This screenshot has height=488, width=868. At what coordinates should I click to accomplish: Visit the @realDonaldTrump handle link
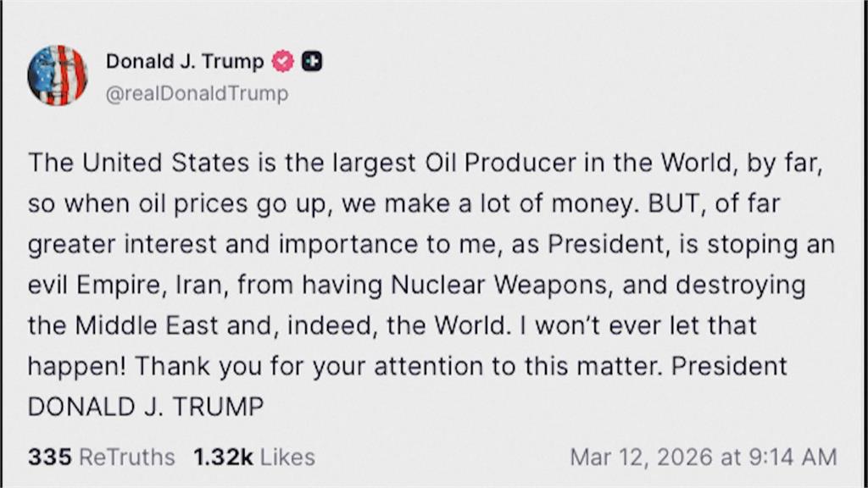pos(197,93)
